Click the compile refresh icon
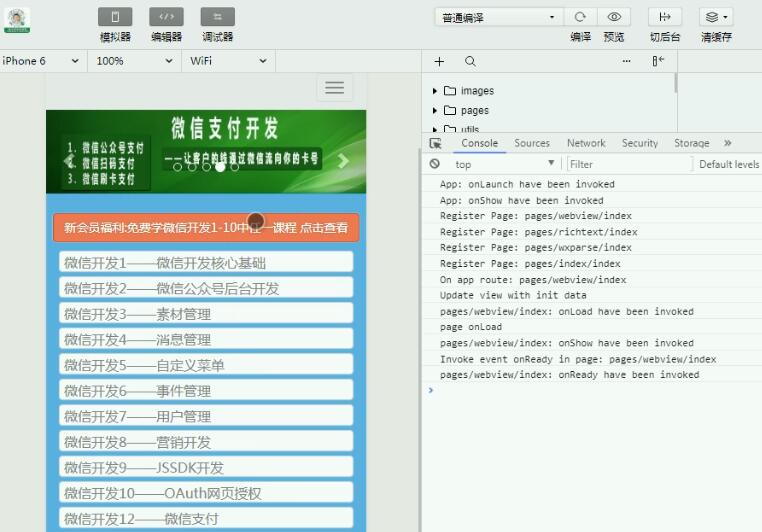The width and height of the screenshot is (762, 532). pos(580,17)
